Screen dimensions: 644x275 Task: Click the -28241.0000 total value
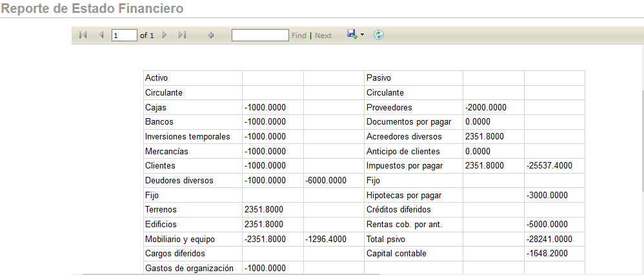coord(549,239)
